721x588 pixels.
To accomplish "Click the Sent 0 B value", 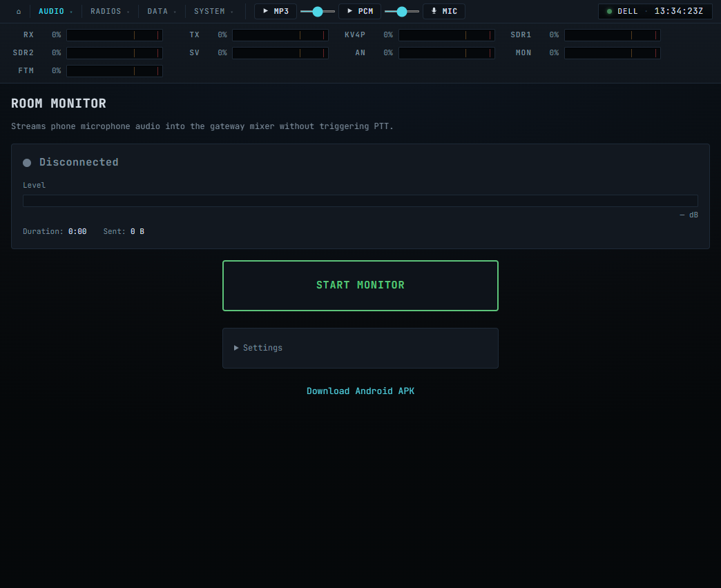I will click(x=137, y=231).
